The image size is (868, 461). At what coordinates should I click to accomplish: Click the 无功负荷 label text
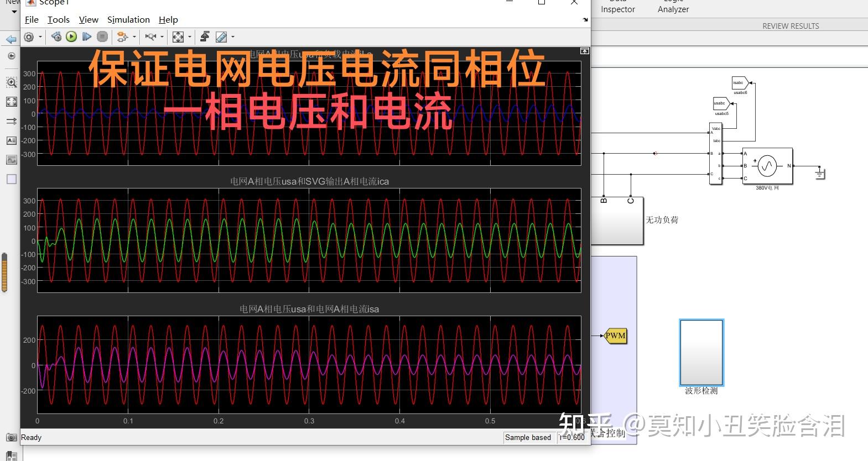pyautogui.click(x=662, y=220)
